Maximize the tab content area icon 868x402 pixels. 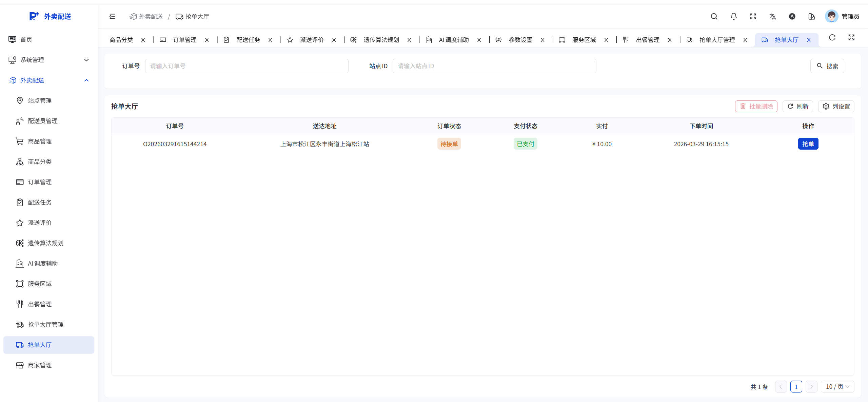[851, 37]
